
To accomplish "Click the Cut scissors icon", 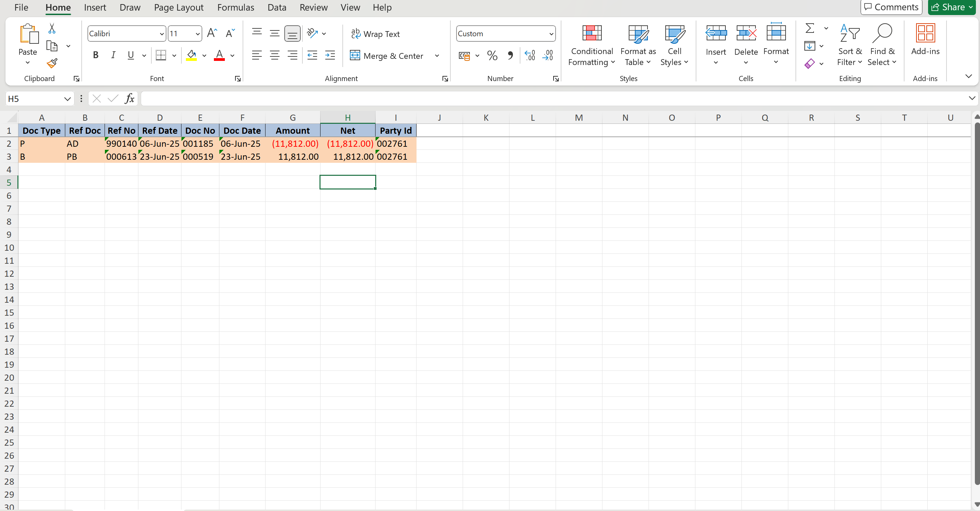I will click(52, 28).
